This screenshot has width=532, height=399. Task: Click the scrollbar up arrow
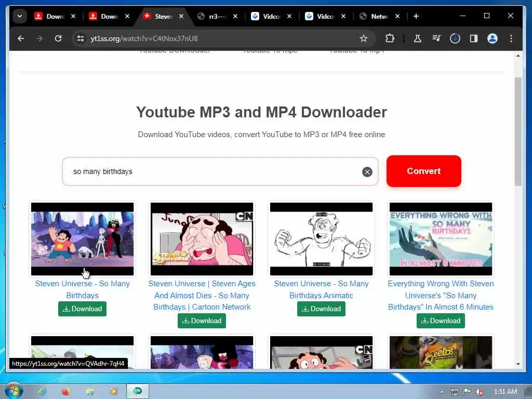518,56
